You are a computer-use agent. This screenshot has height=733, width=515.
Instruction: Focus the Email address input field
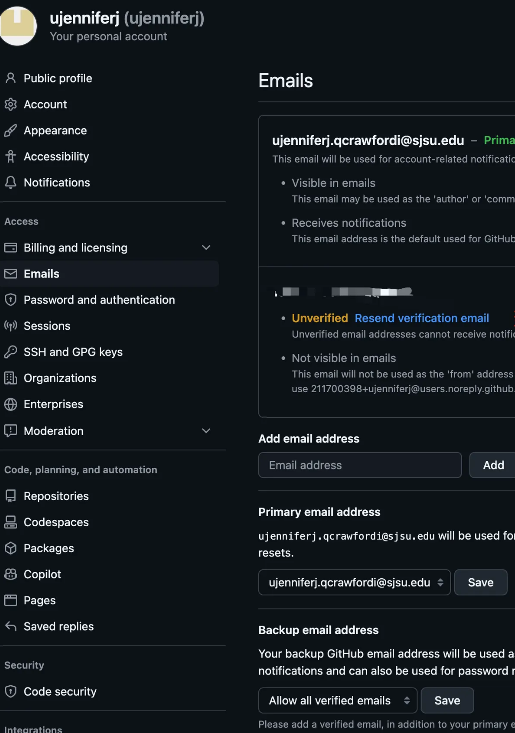pos(360,465)
